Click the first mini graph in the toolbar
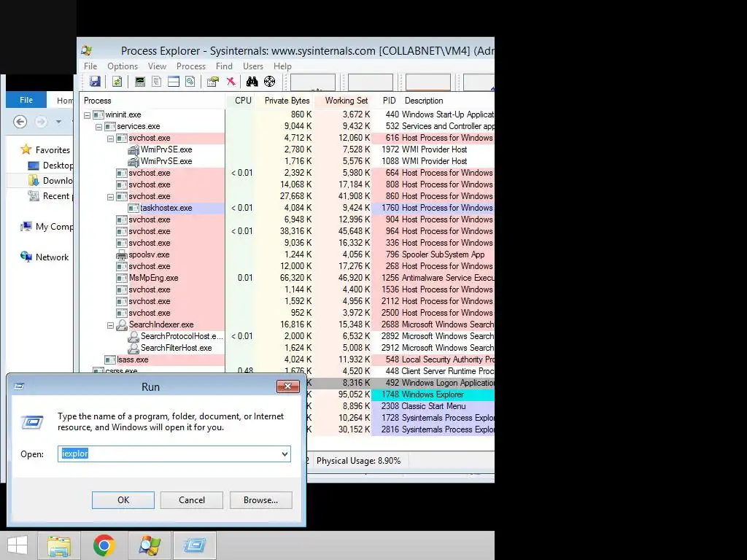This screenshot has width=747, height=560. pos(313,82)
